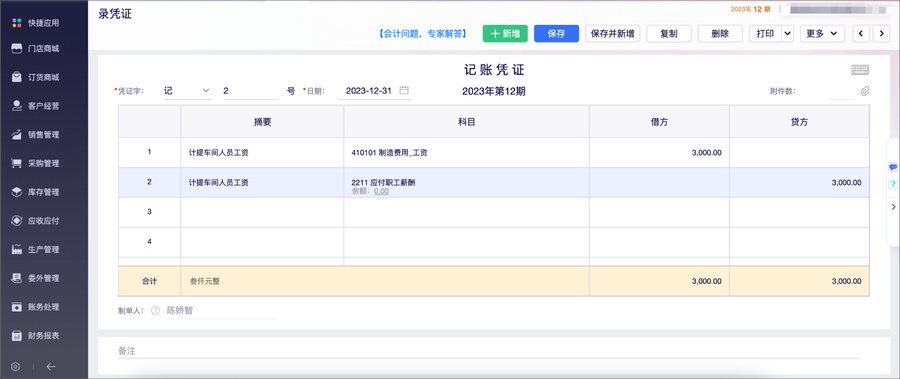Click the voucher number field showing 2
The height and width of the screenshot is (379, 900).
coord(251,91)
